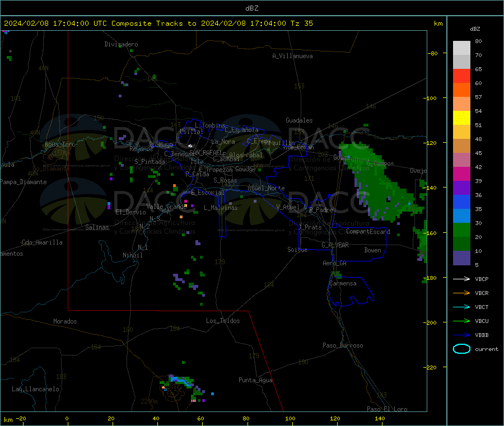
Task: Click the '-200' km axis tick label
Action: point(430,322)
